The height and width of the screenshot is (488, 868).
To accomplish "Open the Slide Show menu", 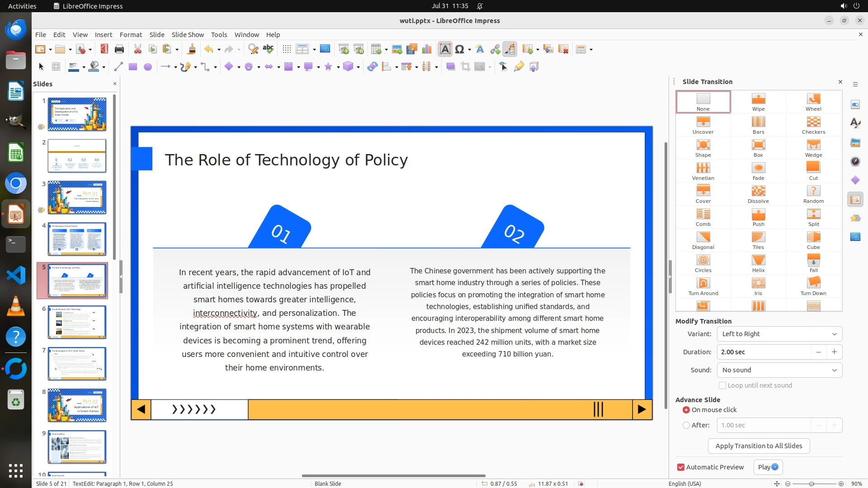I will pos(188,34).
